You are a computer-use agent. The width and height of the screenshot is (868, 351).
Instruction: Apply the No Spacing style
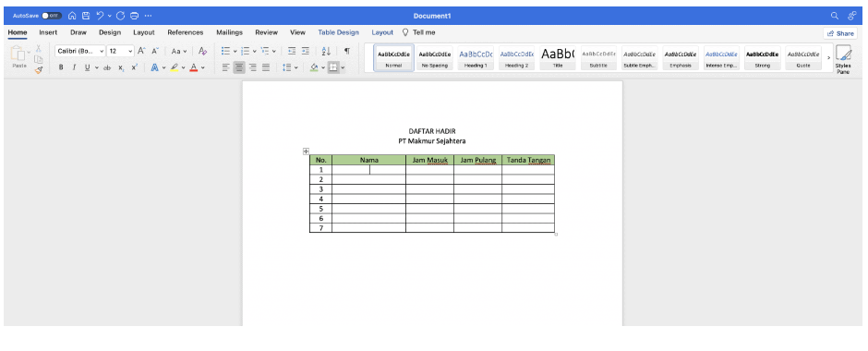pyautogui.click(x=435, y=57)
